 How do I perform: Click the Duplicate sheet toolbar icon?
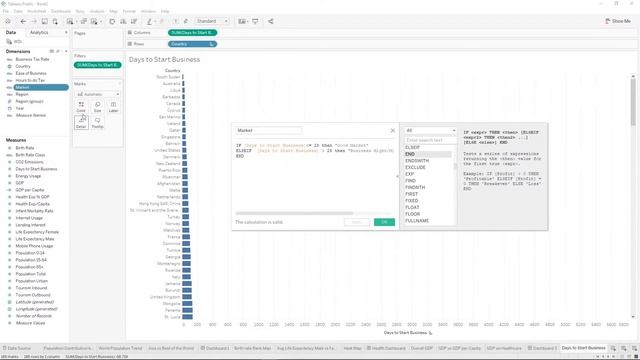(x=84, y=21)
